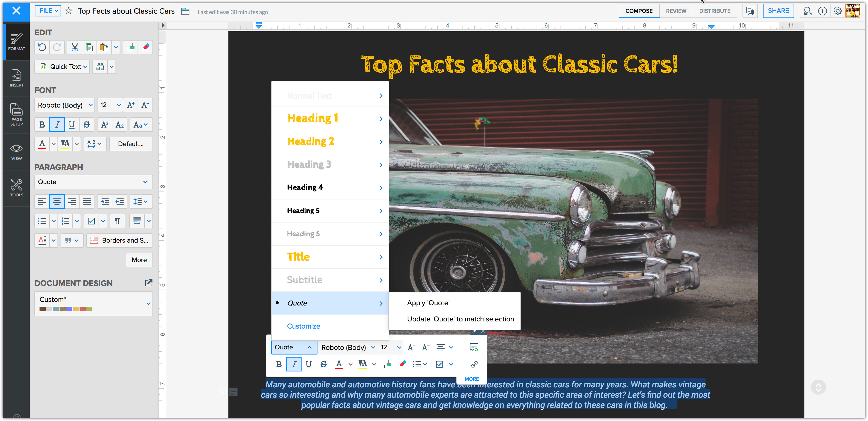Click the superscript icon in Font section

click(104, 125)
